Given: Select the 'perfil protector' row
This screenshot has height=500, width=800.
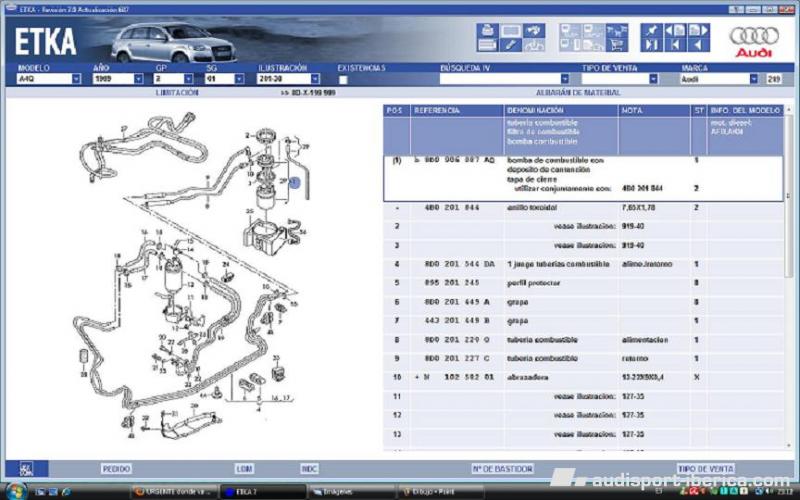Looking at the screenshot, I should pos(584,283).
